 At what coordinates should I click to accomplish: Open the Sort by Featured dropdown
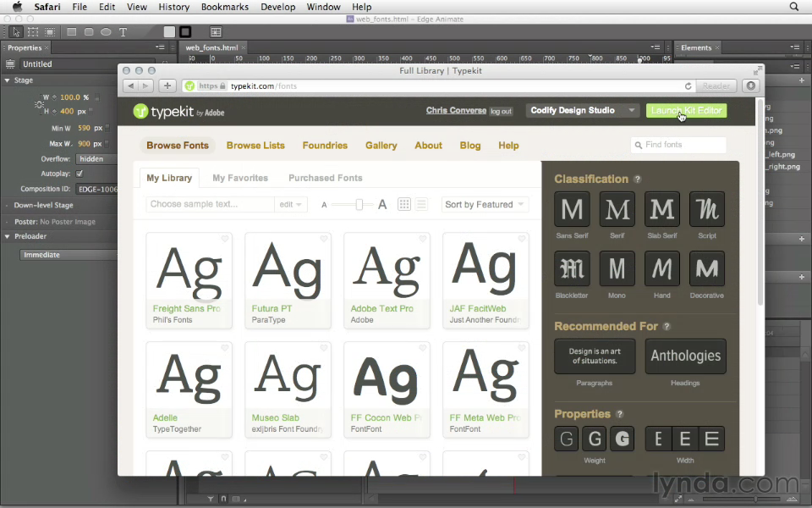click(485, 204)
